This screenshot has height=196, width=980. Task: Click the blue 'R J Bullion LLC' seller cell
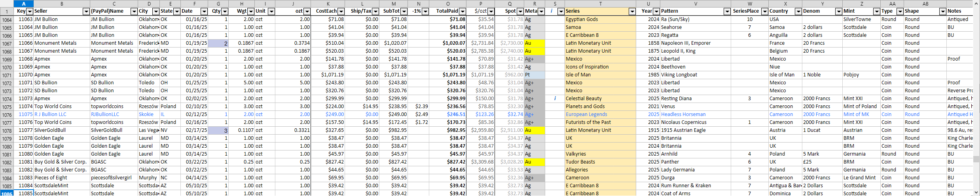pyautogui.click(x=62, y=114)
